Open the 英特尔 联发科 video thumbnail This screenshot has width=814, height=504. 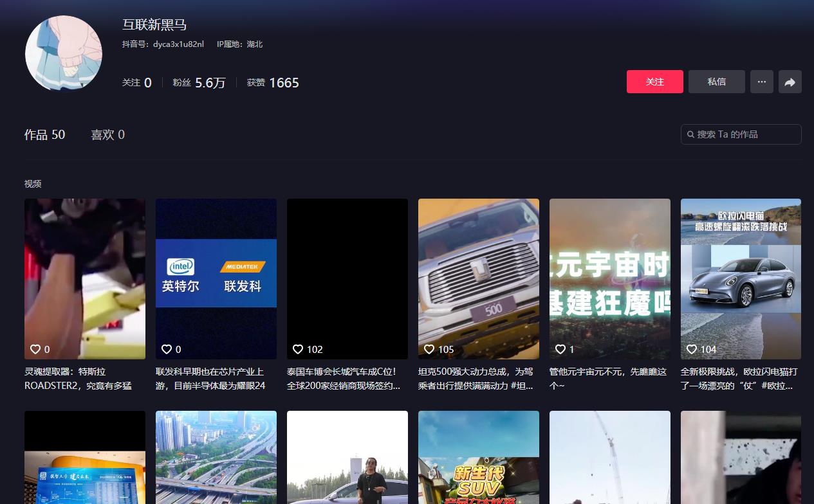tap(216, 279)
